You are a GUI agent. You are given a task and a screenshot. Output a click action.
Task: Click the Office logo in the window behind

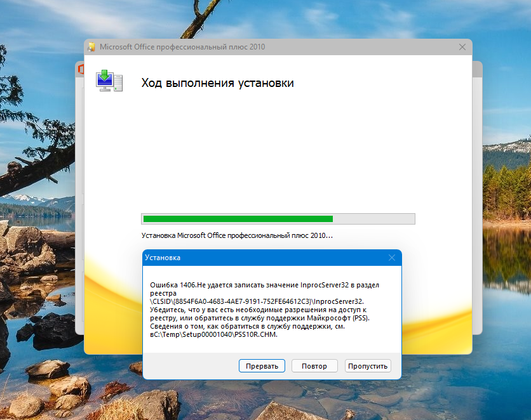[81, 69]
